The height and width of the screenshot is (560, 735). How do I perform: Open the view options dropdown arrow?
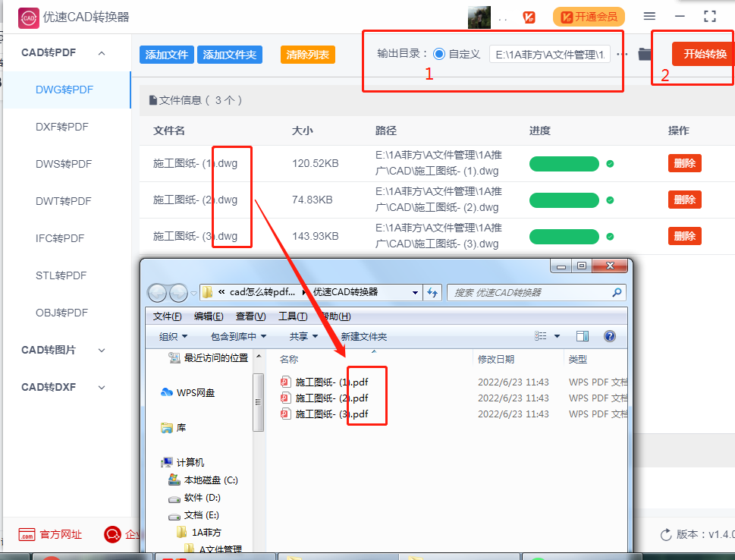point(557,336)
